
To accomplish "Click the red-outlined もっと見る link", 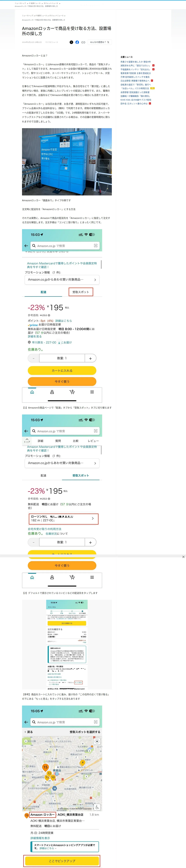I will 78,683.
